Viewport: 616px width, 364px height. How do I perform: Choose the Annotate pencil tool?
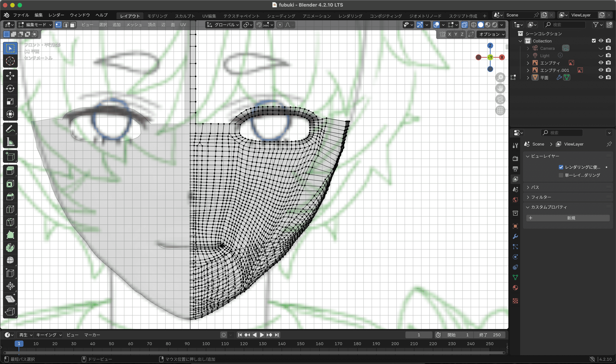pyautogui.click(x=10, y=129)
